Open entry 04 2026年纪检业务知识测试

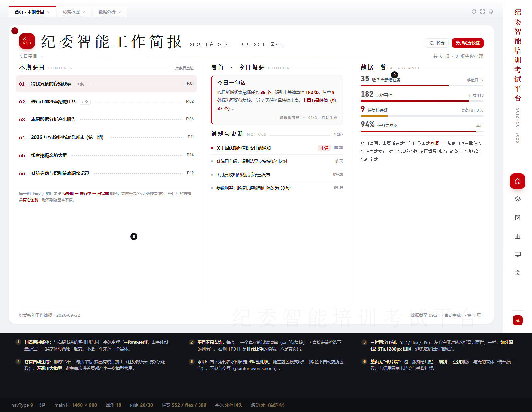(106, 137)
